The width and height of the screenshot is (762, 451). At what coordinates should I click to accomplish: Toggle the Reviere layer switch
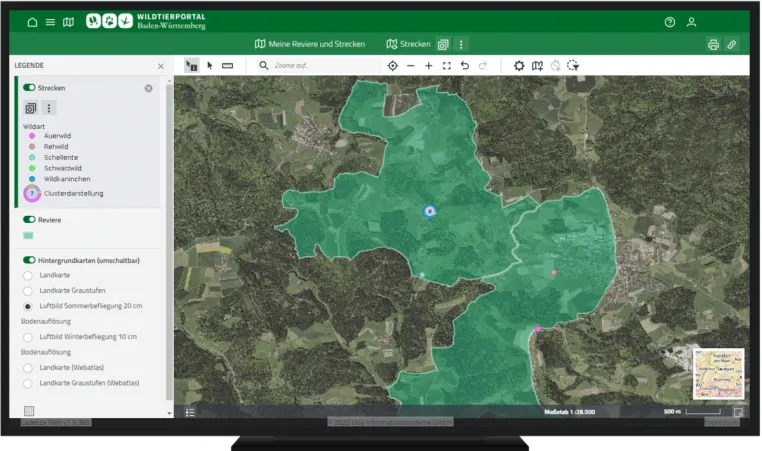tap(29, 220)
